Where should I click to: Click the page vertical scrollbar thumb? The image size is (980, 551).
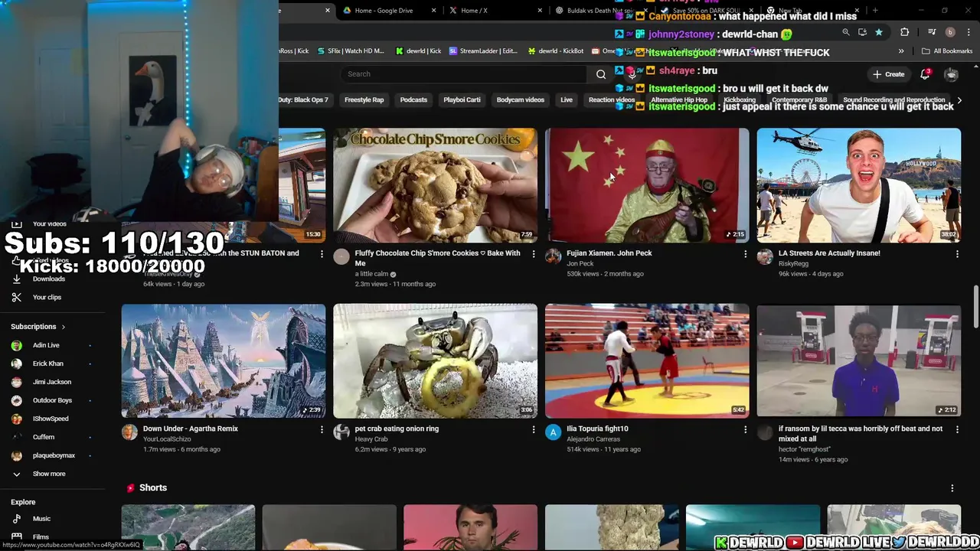pyautogui.click(x=975, y=306)
